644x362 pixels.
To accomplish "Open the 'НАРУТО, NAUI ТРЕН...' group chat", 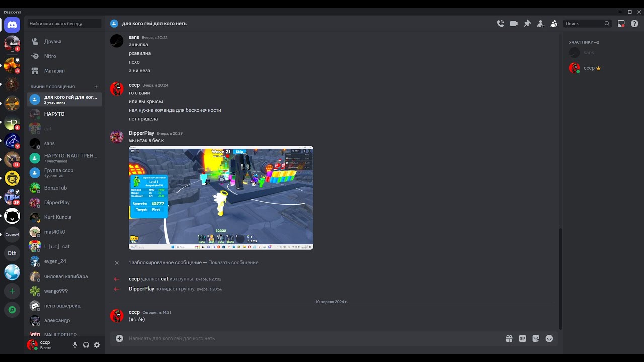I will coord(64,158).
